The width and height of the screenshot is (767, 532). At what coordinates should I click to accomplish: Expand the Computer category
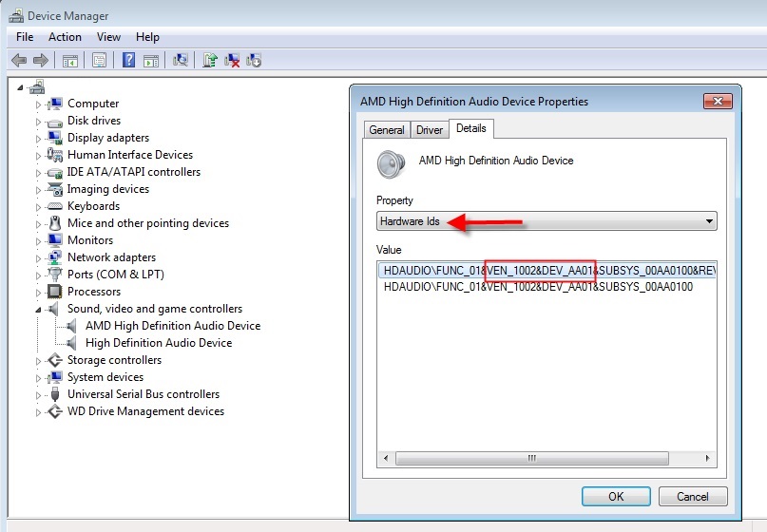pyautogui.click(x=38, y=104)
